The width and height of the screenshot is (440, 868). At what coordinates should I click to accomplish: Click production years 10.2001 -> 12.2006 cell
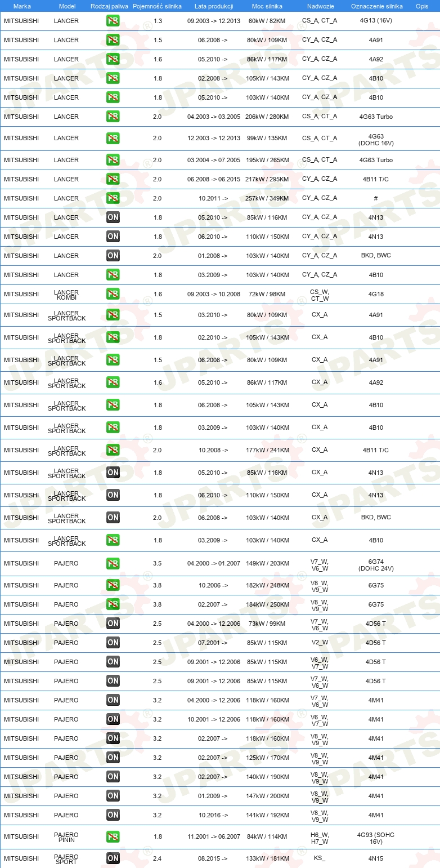pyautogui.click(x=214, y=719)
